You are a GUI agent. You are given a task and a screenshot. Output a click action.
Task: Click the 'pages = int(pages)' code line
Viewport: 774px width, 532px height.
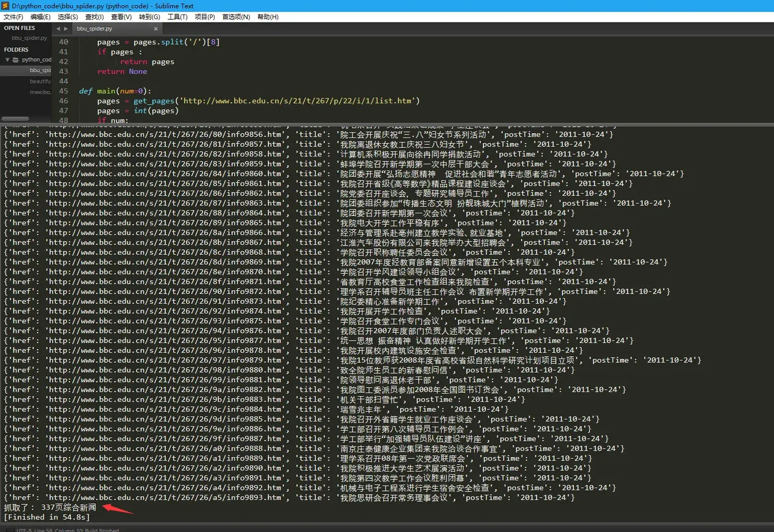(138, 111)
